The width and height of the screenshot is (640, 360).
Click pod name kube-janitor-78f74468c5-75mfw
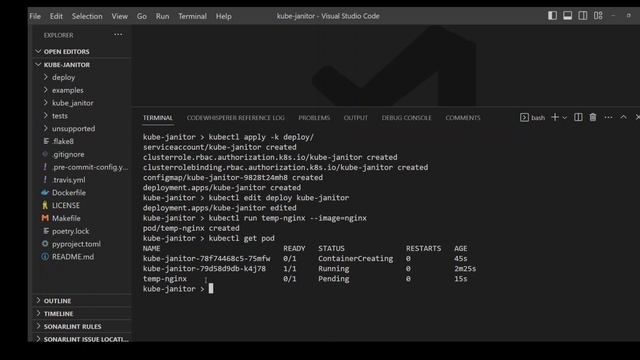[x=207, y=258]
